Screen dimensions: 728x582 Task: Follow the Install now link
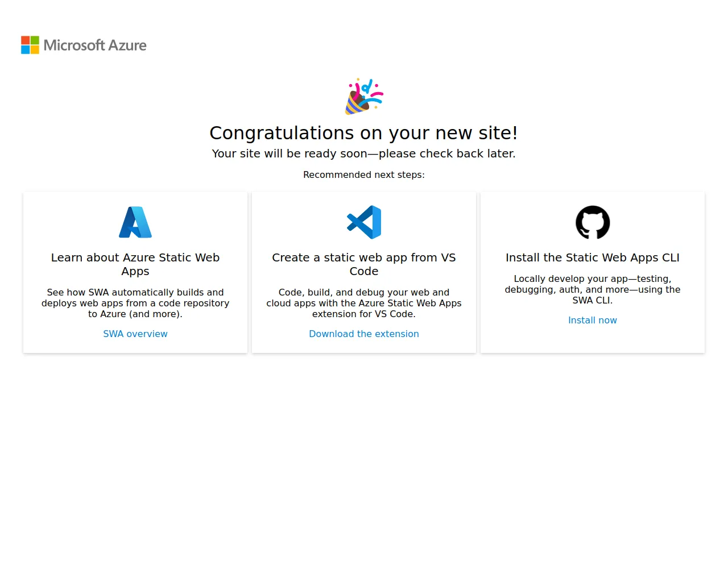(593, 321)
